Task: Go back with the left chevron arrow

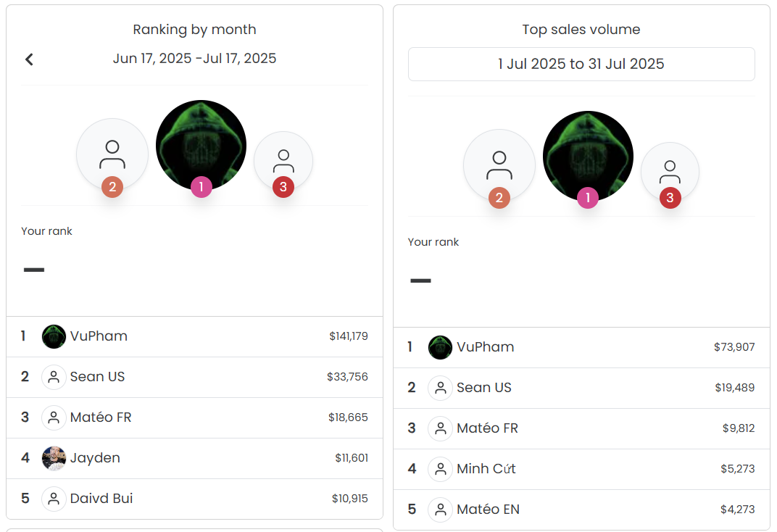Action: 29,59
